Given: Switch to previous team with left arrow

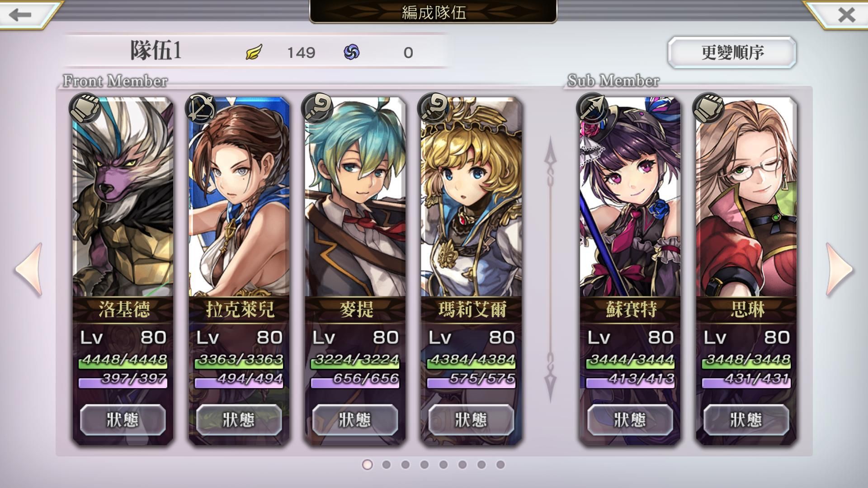Looking at the screenshot, I should coord(28,270).
